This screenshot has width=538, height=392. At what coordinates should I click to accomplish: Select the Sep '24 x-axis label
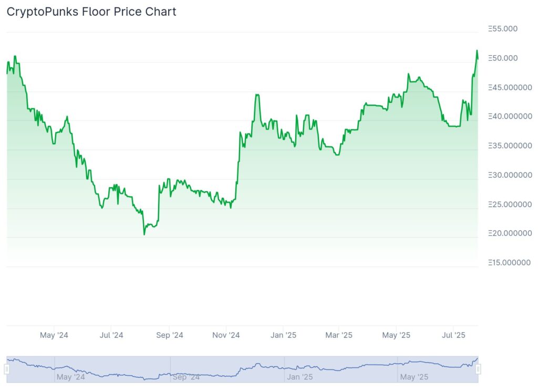(x=170, y=335)
